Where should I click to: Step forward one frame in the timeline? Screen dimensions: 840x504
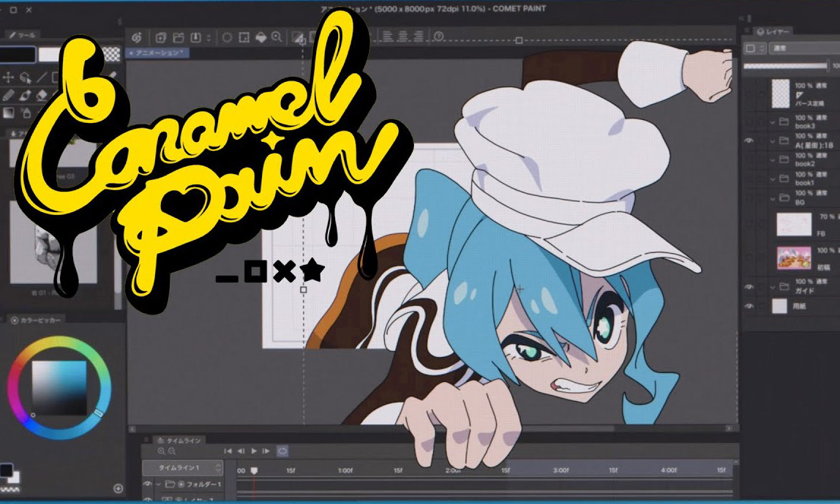(266, 451)
